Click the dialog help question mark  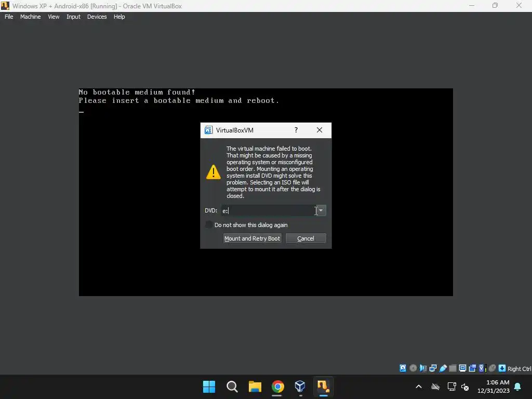[296, 130]
